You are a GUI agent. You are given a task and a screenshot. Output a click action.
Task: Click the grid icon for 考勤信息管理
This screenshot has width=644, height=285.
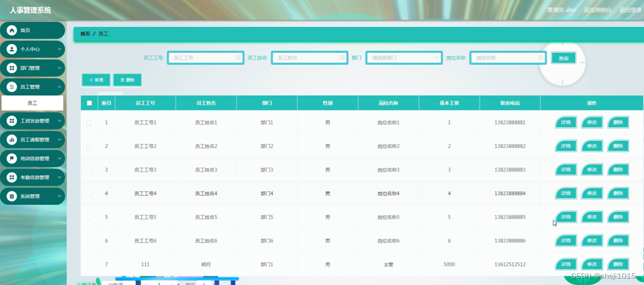12,177
